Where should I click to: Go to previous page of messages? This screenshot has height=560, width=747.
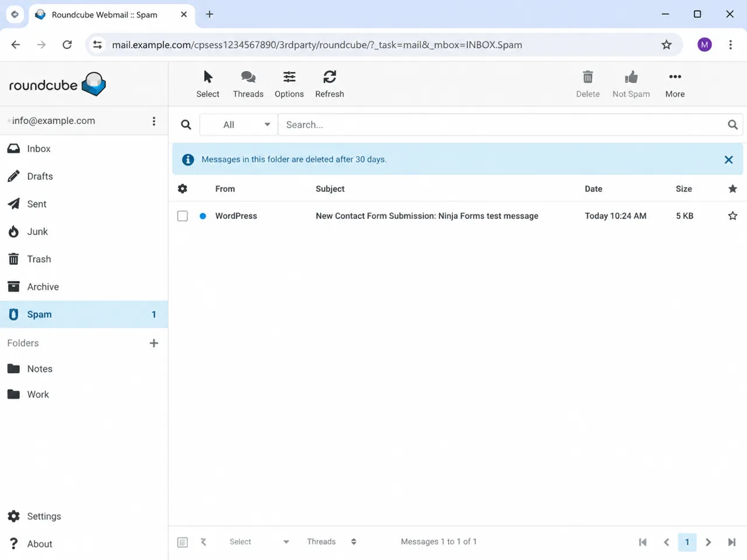(666, 542)
